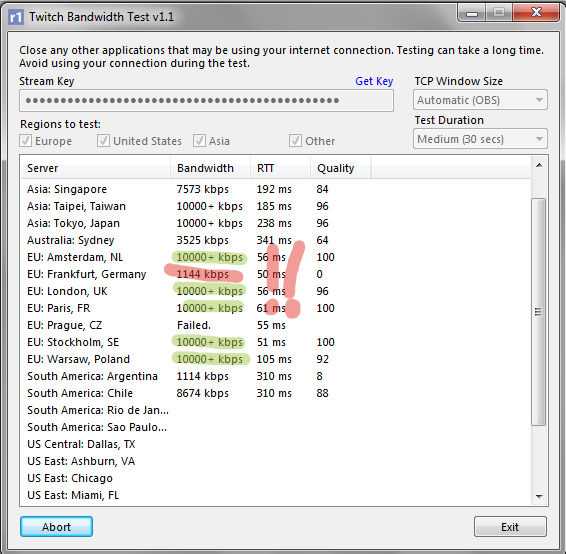The image size is (566, 554).
Task: Open the Test Duration dropdown
Action: 480,139
